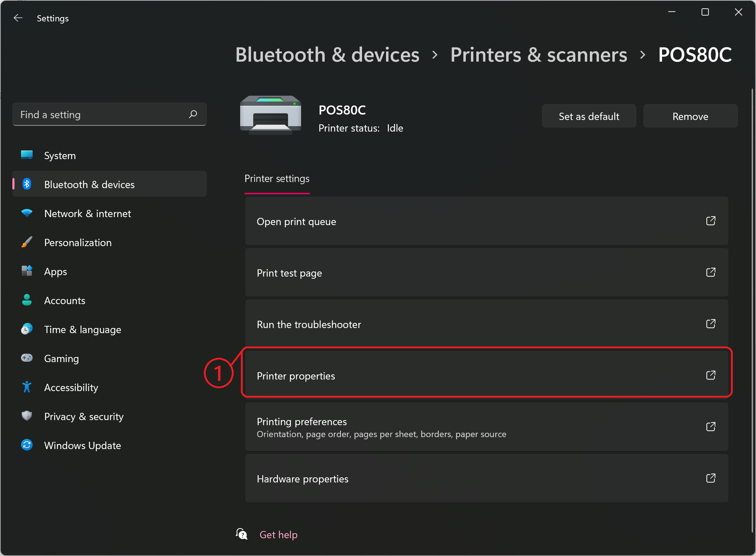Screen dimensions: 756x556
Task: Open the Get help link
Action: 278,535
